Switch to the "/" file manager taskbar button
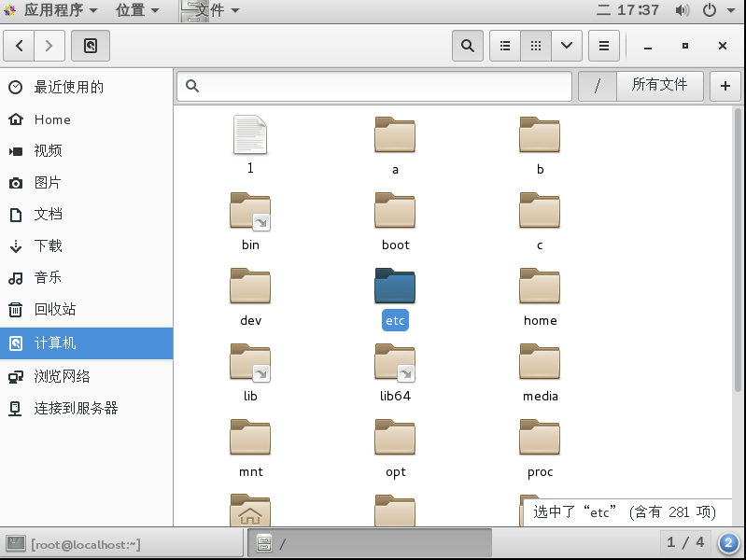Viewport: 746px width, 560px height. 370,543
